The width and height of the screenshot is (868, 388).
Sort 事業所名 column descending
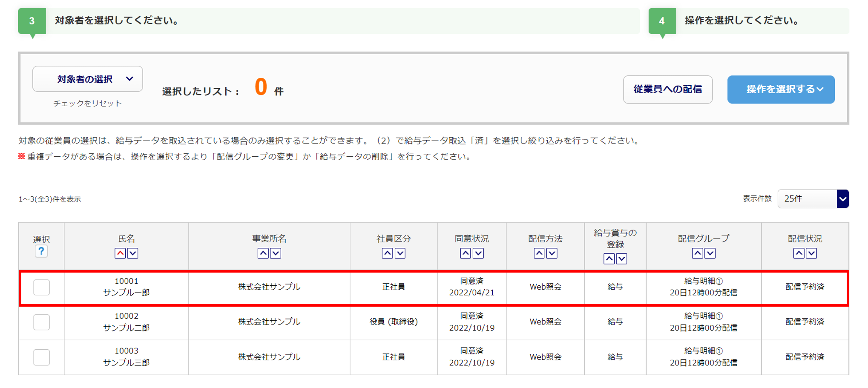pos(276,253)
